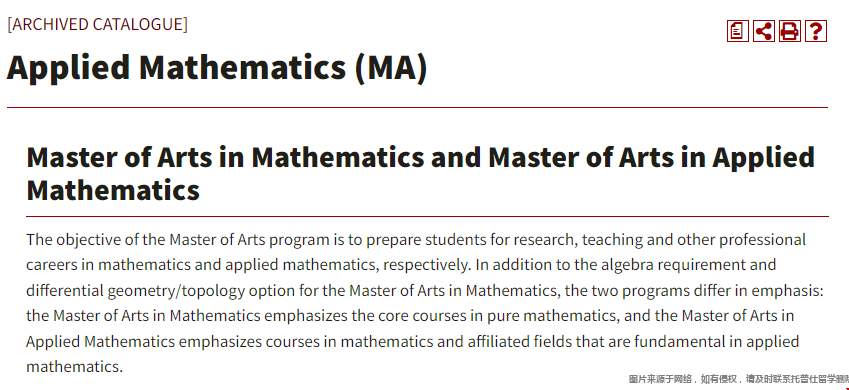Click the final word mathematics. in paragraph

point(75,367)
